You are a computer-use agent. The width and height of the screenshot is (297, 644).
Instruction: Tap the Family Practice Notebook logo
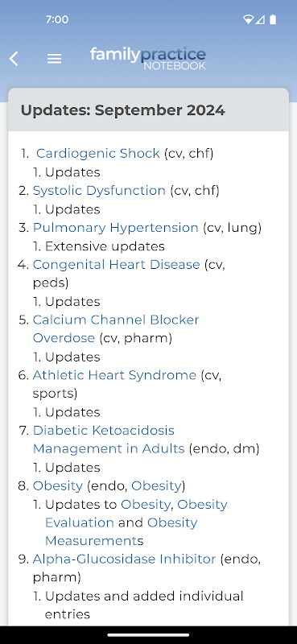point(148,59)
